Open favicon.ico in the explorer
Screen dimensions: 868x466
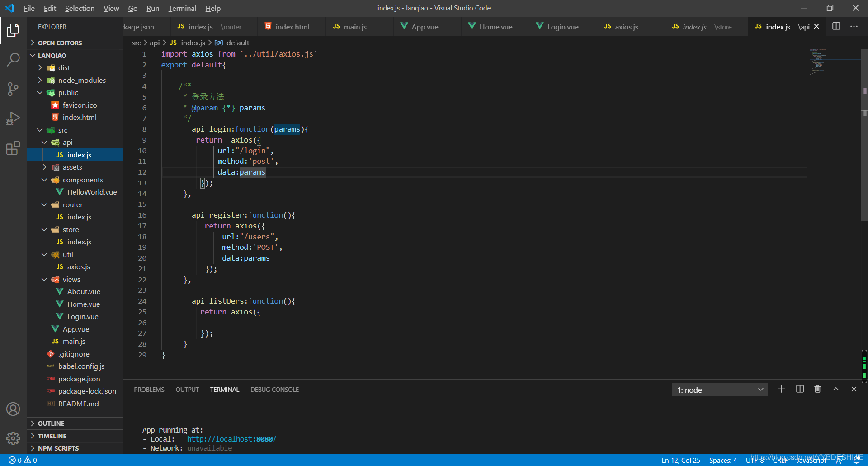click(x=80, y=105)
